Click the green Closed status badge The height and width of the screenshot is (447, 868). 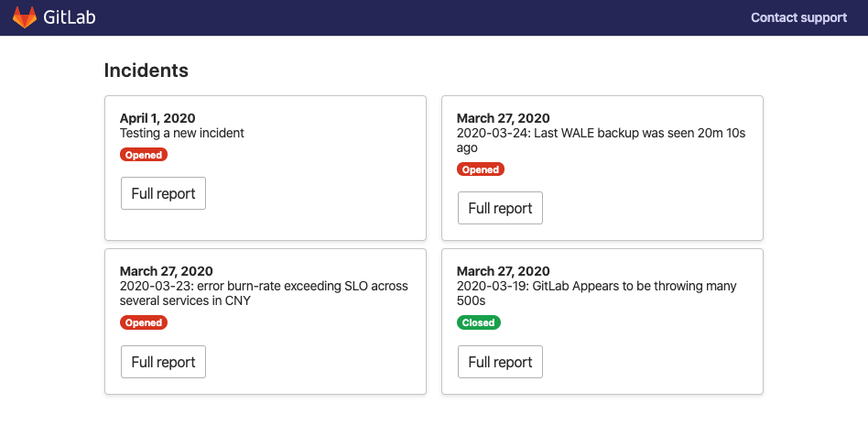coord(479,322)
